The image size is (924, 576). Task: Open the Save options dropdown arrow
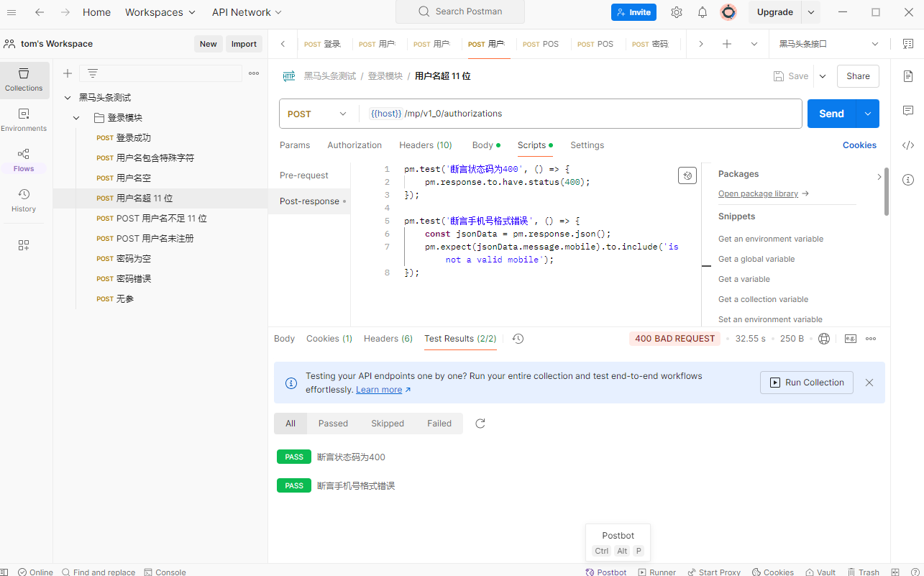tap(823, 76)
